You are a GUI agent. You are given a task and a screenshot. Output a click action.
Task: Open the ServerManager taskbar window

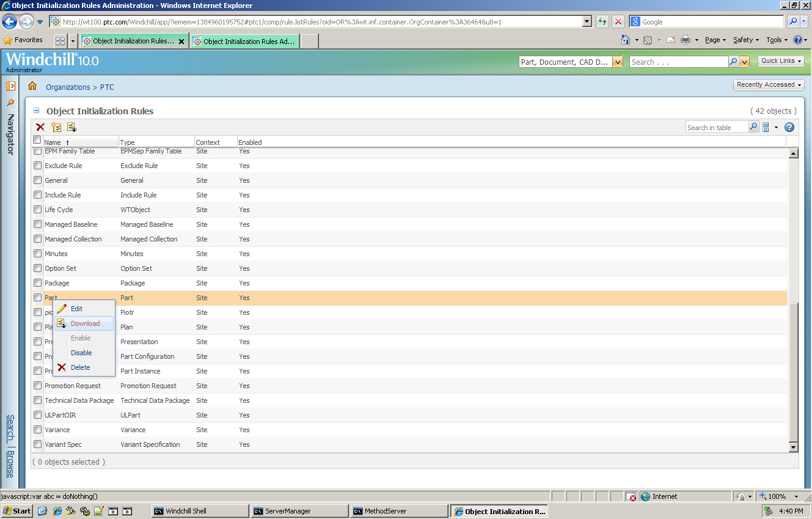pyautogui.click(x=300, y=511)
